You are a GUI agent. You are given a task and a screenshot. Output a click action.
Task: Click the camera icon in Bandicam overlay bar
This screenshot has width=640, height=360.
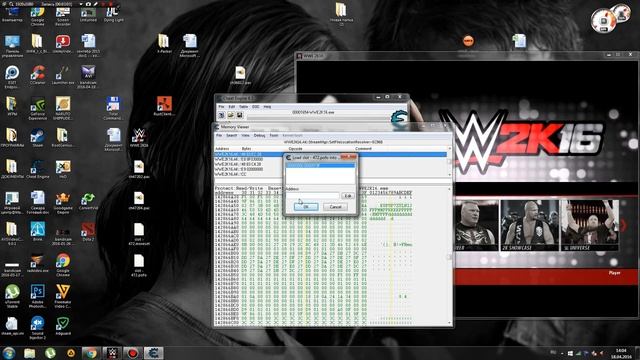(x=88, y=4)
